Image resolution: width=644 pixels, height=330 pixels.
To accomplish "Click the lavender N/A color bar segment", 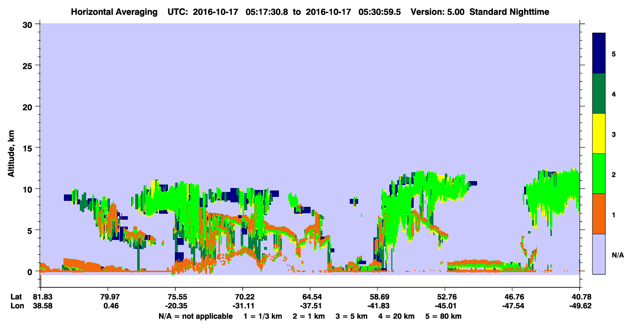I will coord(599,254).
